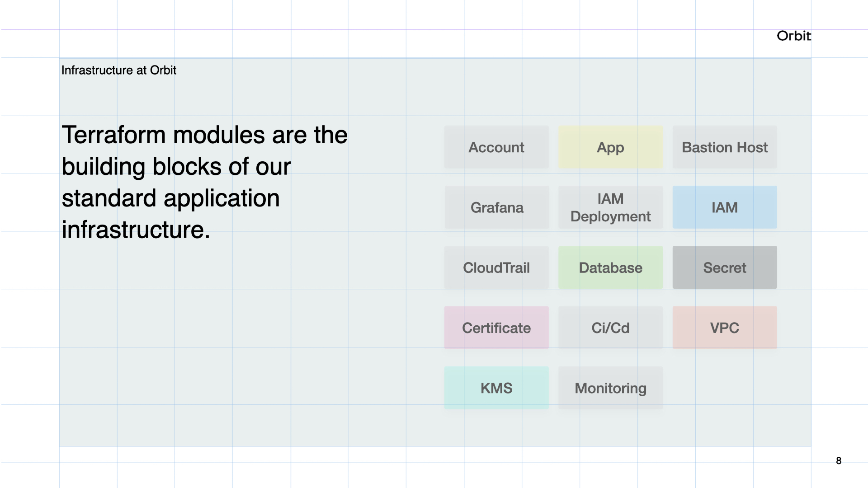Image resolution: width=868 pixels, height=488 pixels.
Task: Click the Account module block
Action: (x=496, y=147)
